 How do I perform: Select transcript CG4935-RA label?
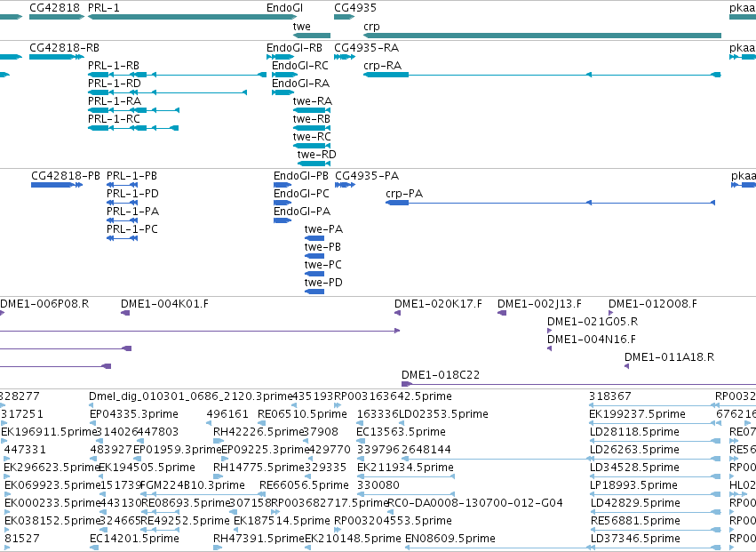(x=366, y=48)
